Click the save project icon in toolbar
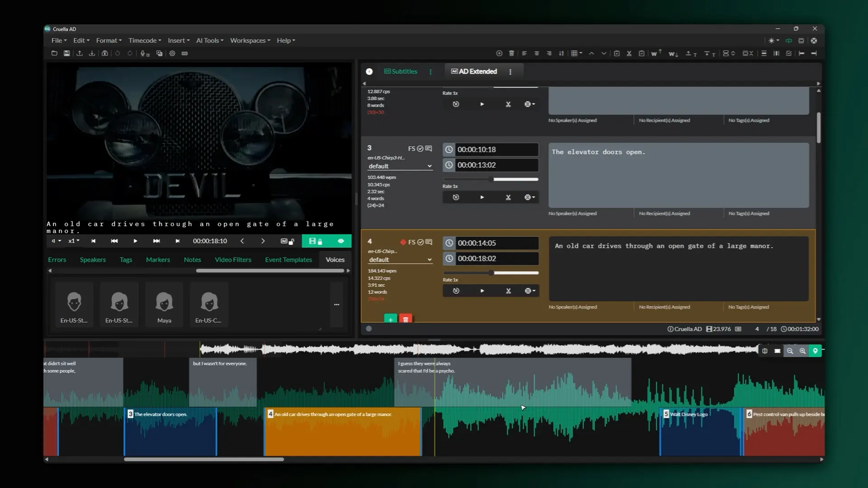Image resolution: width=868 pixels, height=488 pixels. click(x=66, y=53)
